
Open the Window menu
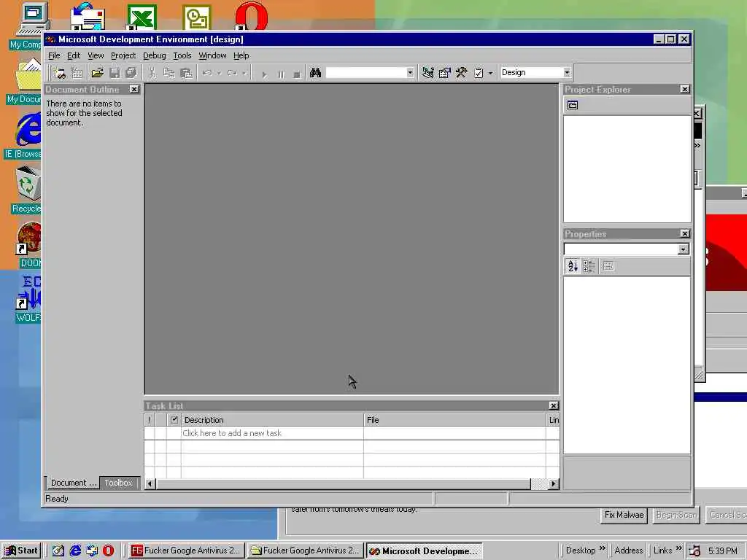tap(212, 55)
